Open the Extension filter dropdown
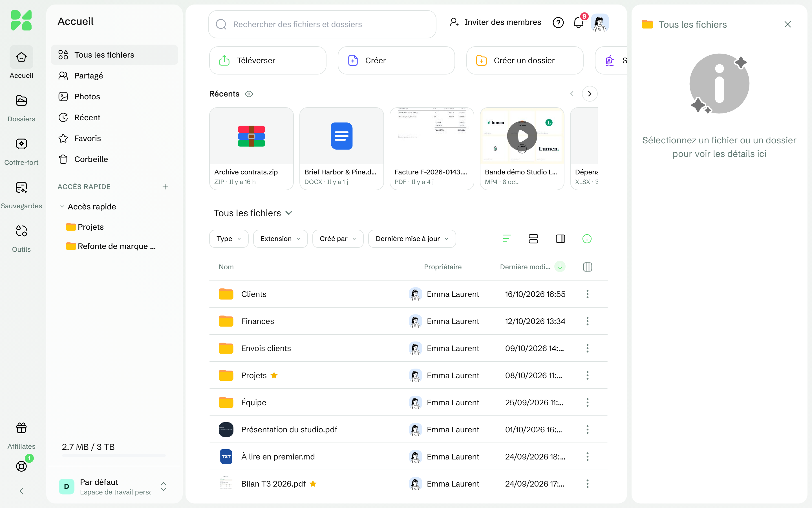The image size is (812, 508). tap(280, 239)
